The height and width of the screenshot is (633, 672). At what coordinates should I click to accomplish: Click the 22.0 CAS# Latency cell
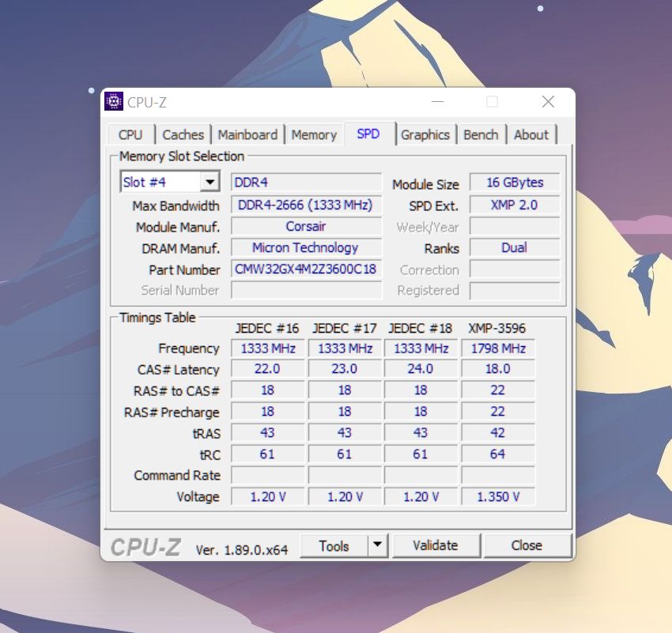tap(268, 369)
